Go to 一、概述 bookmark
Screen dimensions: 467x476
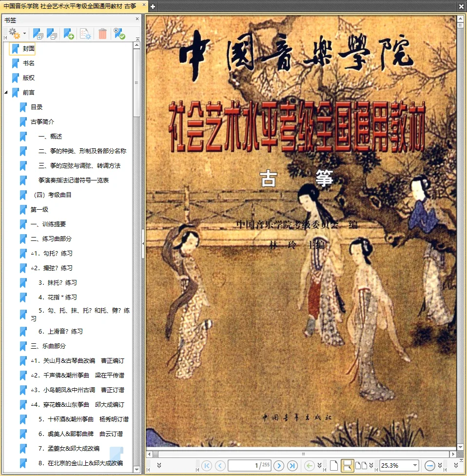(50, 136)
